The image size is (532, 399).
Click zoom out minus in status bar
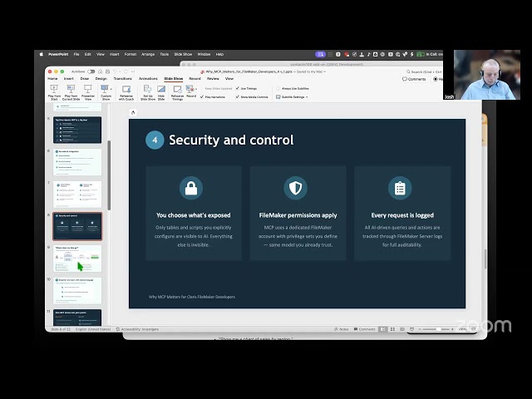(420, 329)
